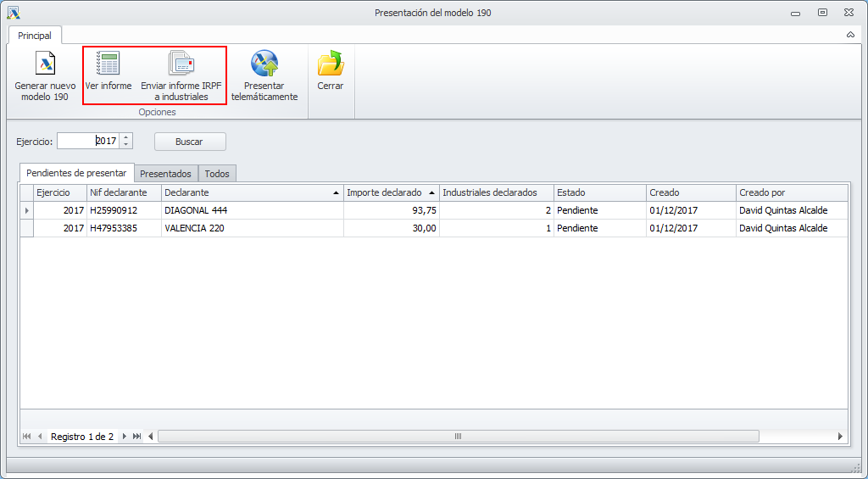
Task: Click Creado date in VALENCIA 220 row
Action: tap(691, 228)
